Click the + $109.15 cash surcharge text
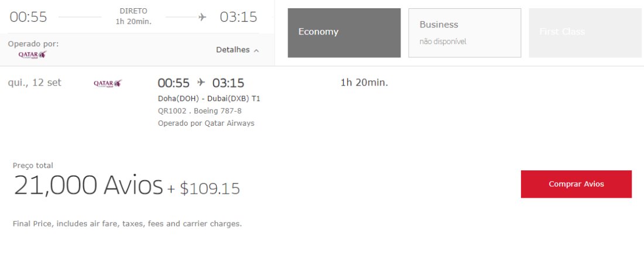 coord(203,188)
